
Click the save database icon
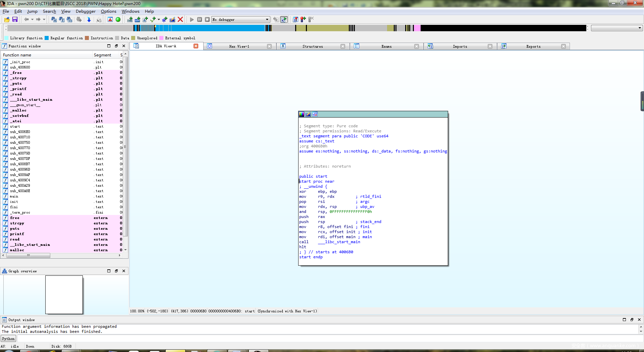pos(15,19)
